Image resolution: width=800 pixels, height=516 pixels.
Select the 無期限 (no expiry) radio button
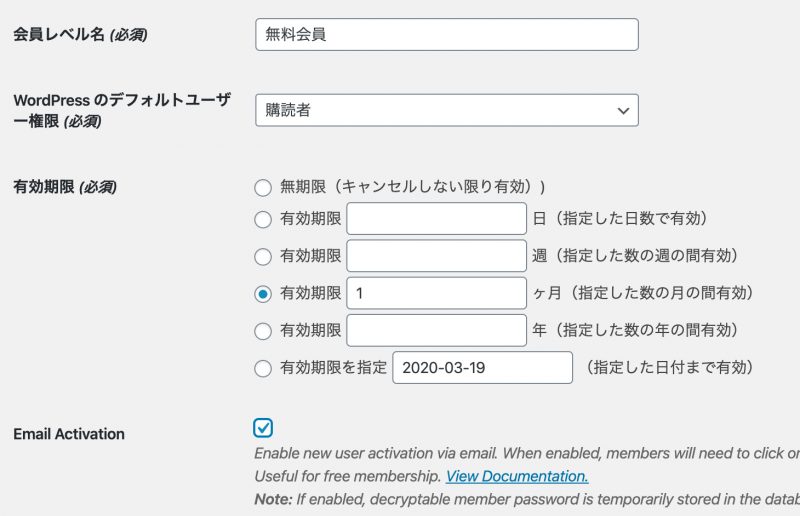click(263, 187)
